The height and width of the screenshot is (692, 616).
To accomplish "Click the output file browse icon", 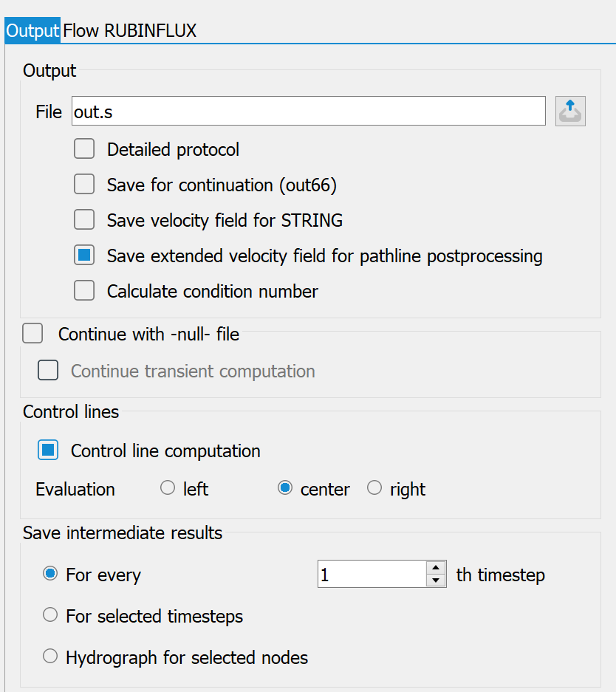I will tap(570, 112).
